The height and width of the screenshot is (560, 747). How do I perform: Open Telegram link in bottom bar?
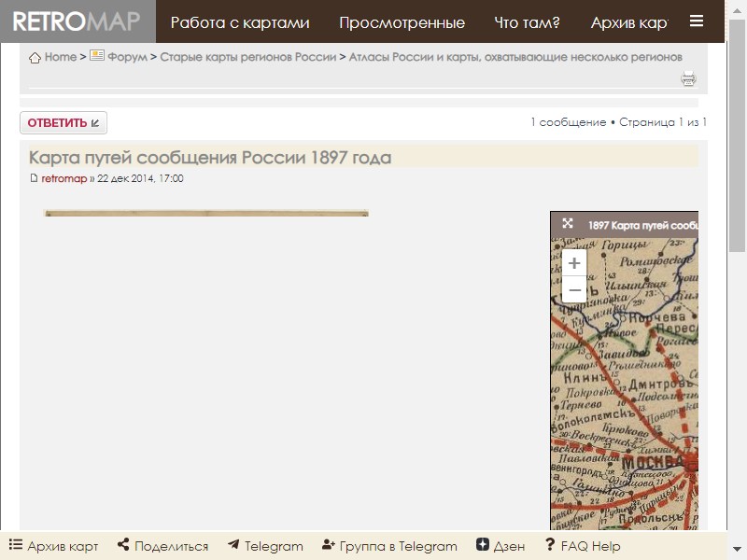[x=265, y=546]
